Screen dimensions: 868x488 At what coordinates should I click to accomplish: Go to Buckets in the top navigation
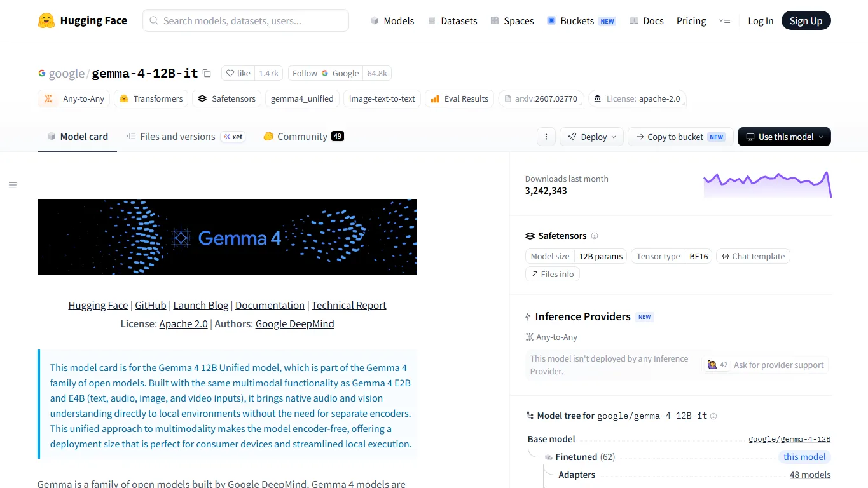(x=581, y=20)
